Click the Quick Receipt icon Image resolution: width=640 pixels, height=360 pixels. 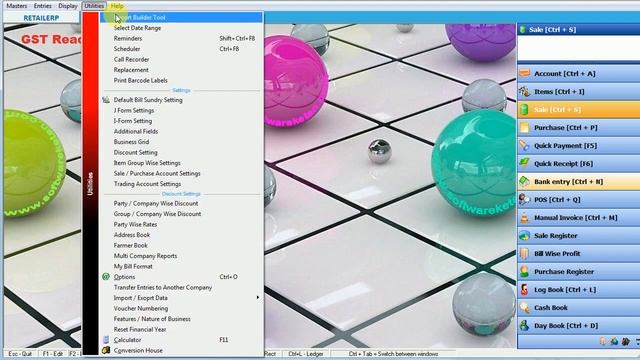point(524,163)
